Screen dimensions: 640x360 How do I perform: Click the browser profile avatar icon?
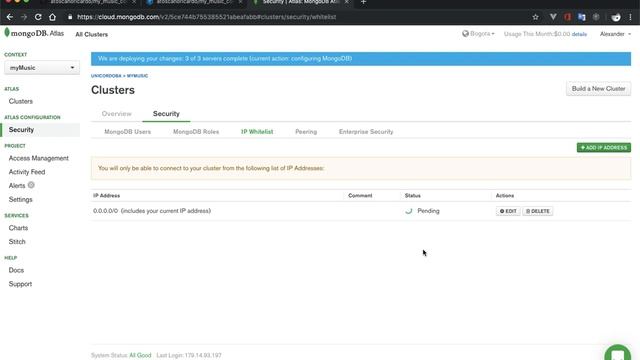click(616, 17)
